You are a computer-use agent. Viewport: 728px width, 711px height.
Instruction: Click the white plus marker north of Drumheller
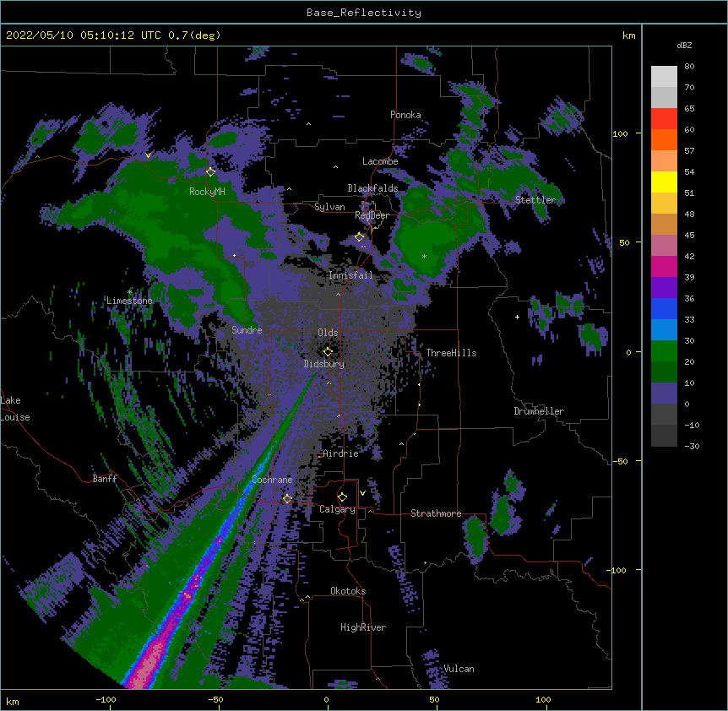(x=517, y=317)
